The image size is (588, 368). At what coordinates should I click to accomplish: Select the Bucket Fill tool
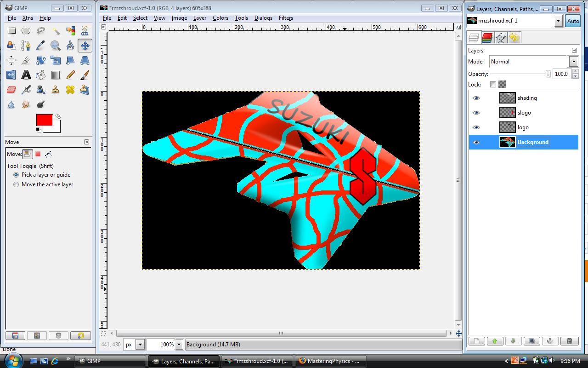coord(41,75)
